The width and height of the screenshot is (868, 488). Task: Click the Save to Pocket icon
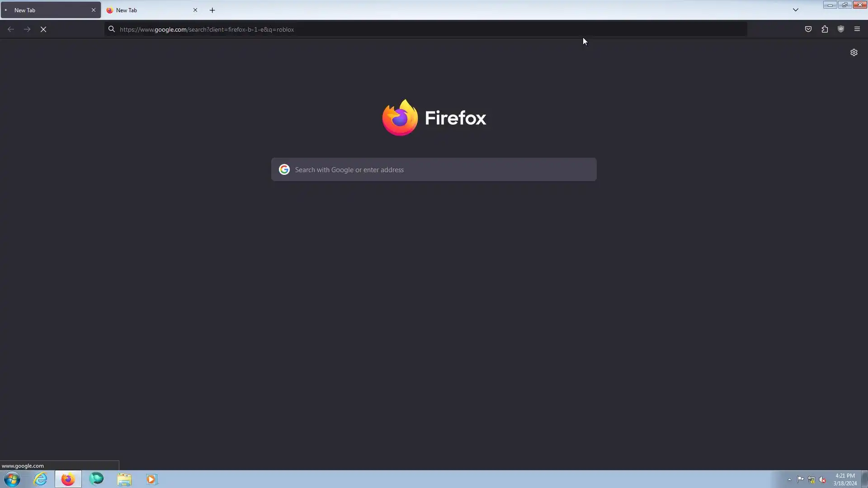point(808,29)
